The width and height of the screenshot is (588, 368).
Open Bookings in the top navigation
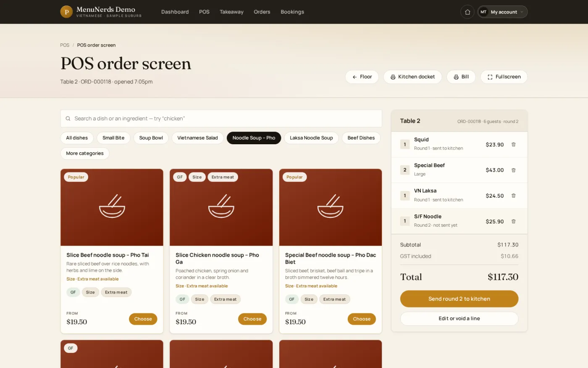point(292,12)
